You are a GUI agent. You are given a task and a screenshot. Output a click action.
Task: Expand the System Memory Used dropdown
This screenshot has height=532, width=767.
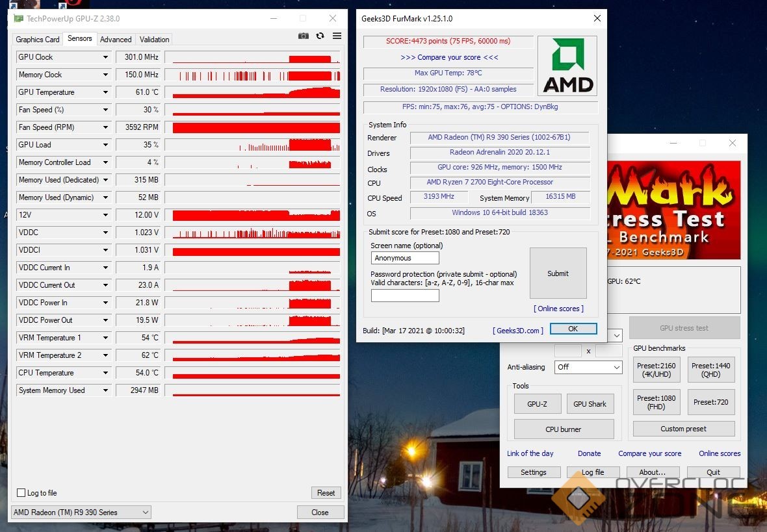(105, 390)
